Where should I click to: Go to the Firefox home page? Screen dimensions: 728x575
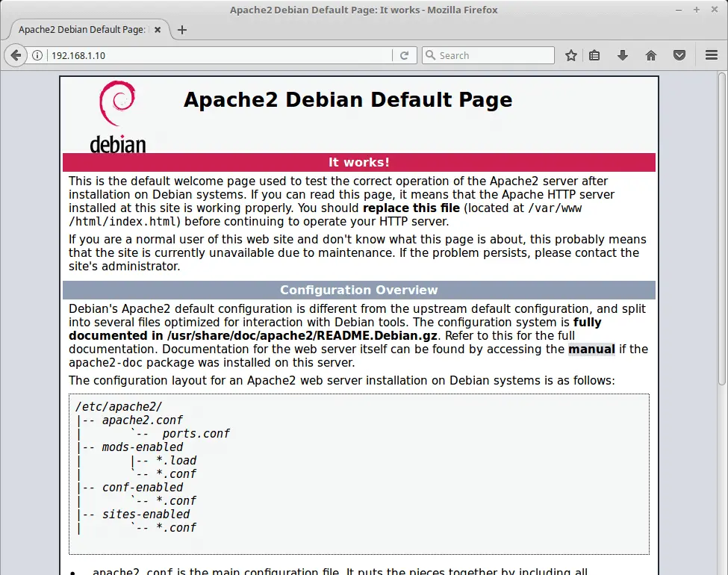click(x=651, y=55)
